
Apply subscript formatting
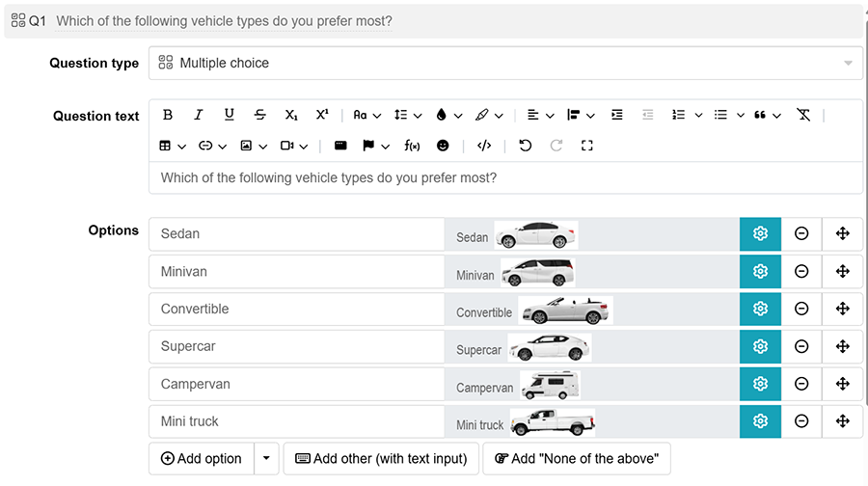291,115
